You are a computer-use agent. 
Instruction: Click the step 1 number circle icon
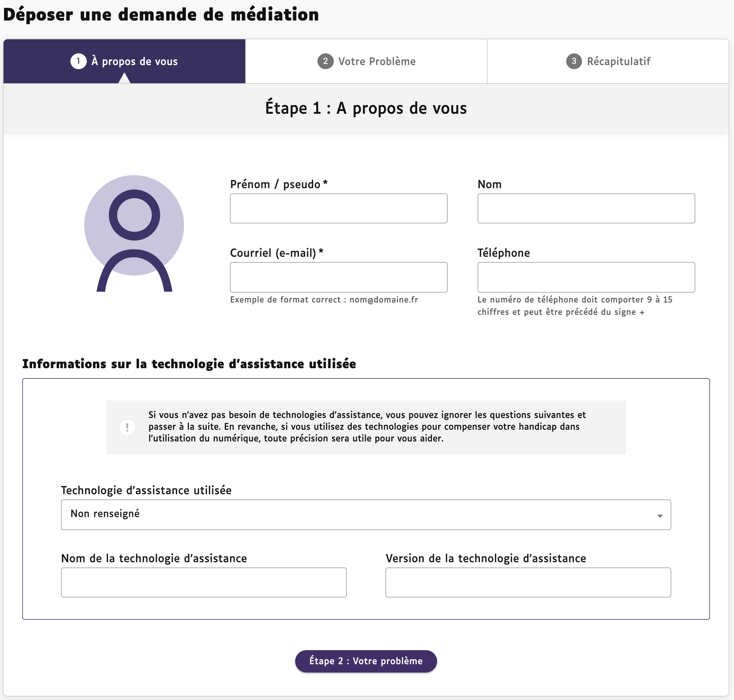click(x=78, y=61)
